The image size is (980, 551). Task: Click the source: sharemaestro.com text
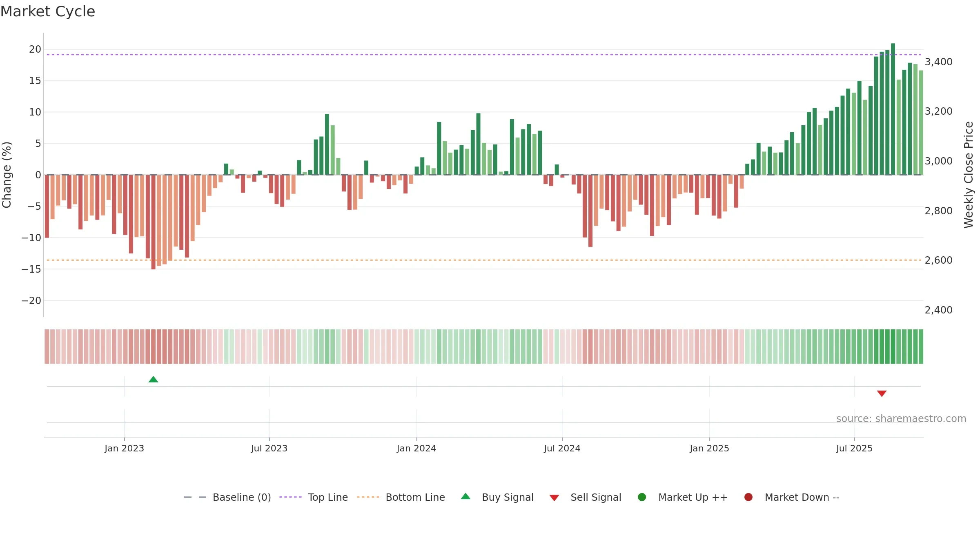[901, 419]
